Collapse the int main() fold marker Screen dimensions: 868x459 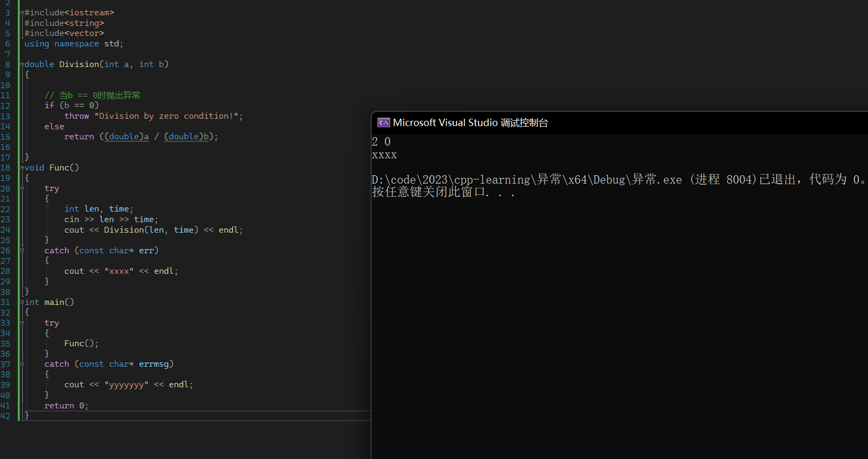click(x=22, y=302)
